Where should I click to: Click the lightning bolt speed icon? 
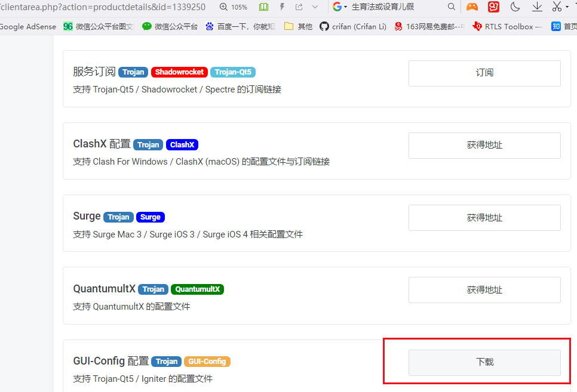pyautogui.click(x=283, y=7)
